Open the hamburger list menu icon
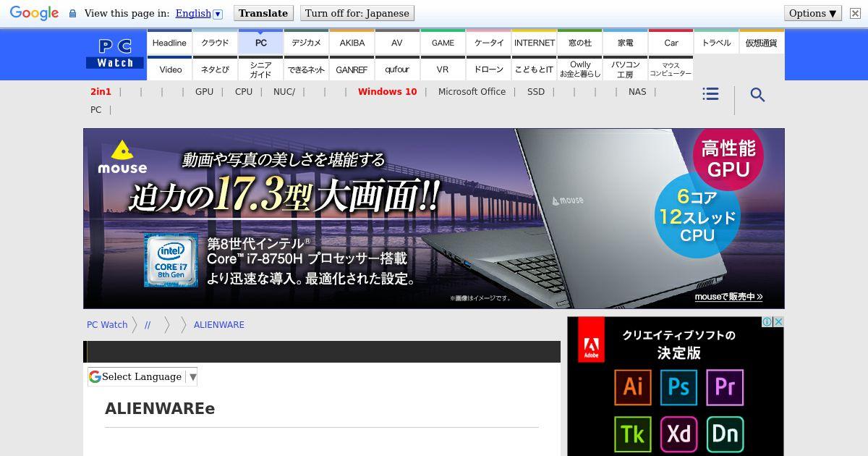The width and height of the screenshot is (868, 456). pos(710,94)
